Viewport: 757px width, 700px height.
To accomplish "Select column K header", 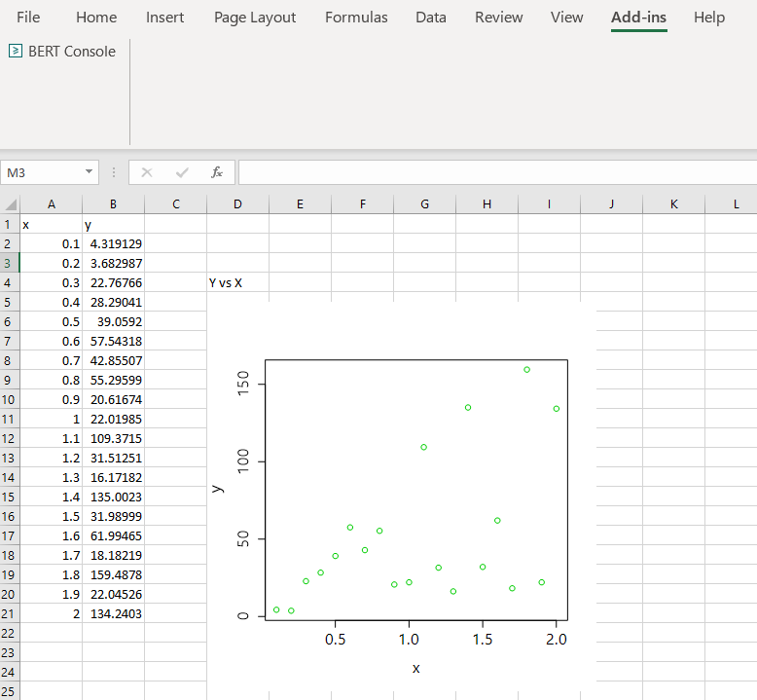I will pyautogui.click(x=673, y=203).
